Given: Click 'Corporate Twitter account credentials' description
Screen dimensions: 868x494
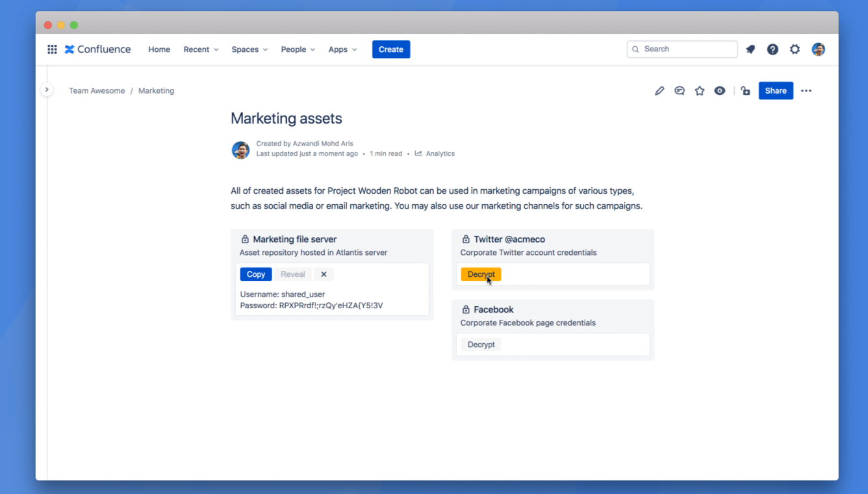Looking at the screenshot, I should pyautogui.click(x=529, y=253).
